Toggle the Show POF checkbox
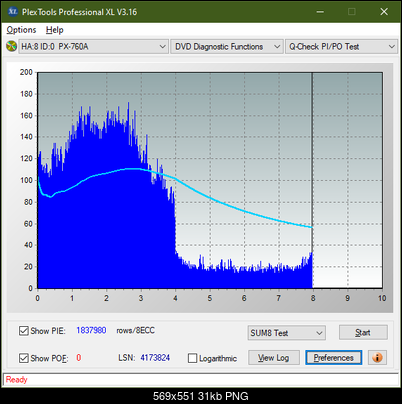The image size is (402, 404). point(24,358)
